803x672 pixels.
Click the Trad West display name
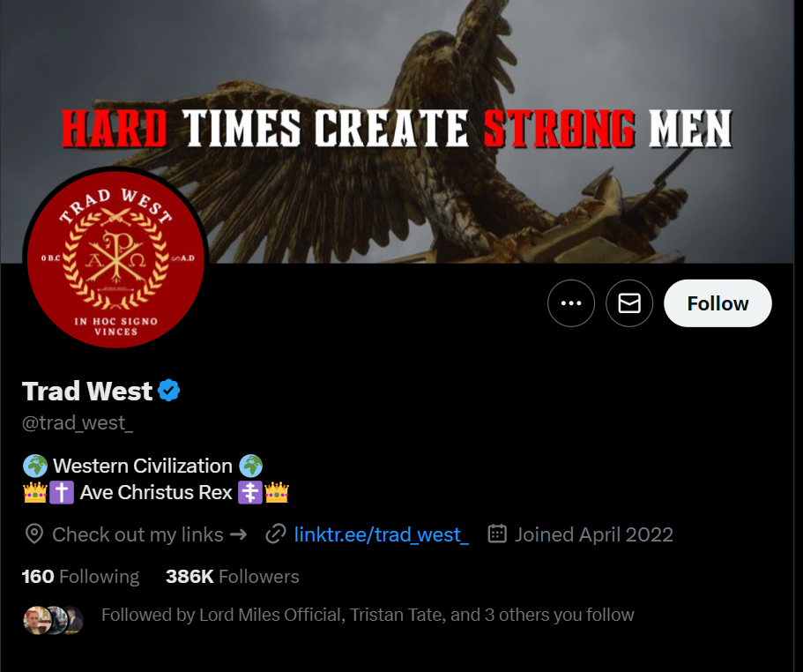(87, 391)
